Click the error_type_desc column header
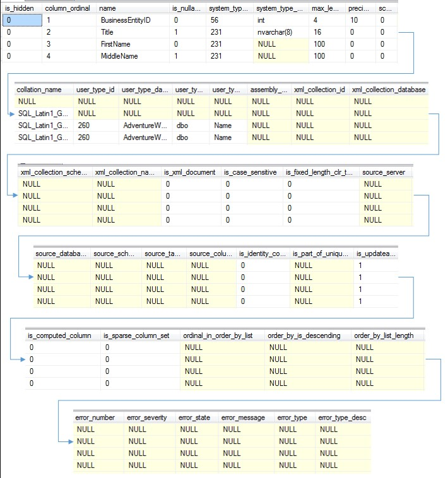 343,417
